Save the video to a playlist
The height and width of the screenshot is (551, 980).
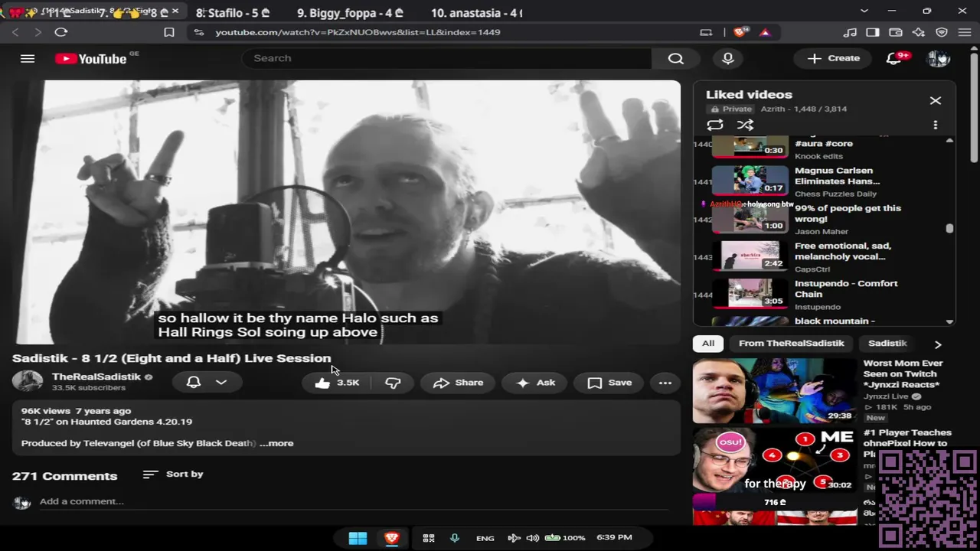coord(609,383)
